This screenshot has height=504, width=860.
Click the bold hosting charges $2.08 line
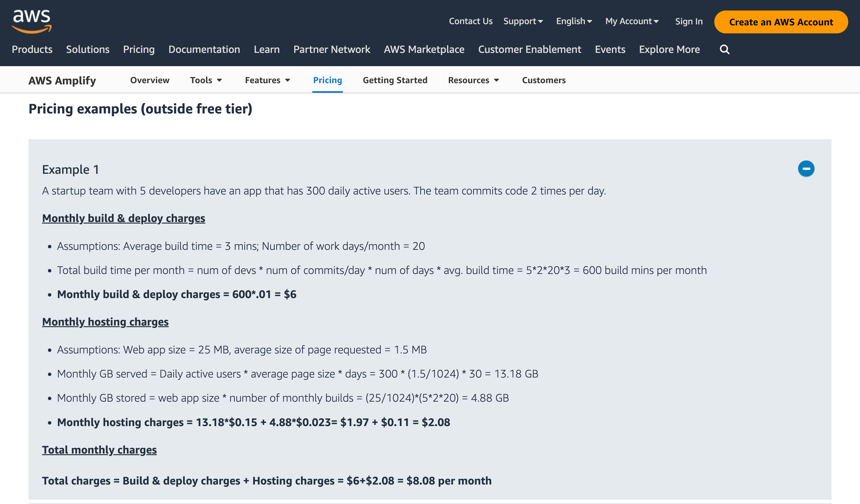254,422
